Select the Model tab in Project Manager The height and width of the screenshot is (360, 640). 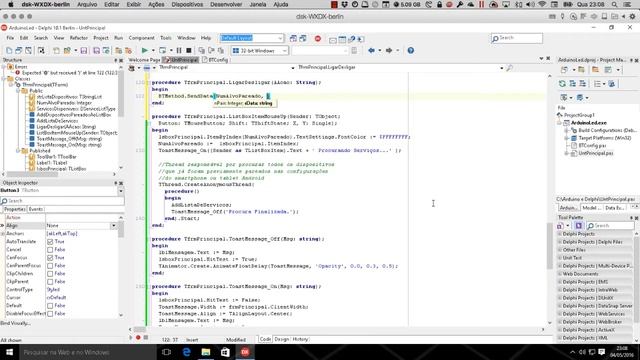pyautogui.click(x=591, y=208)
